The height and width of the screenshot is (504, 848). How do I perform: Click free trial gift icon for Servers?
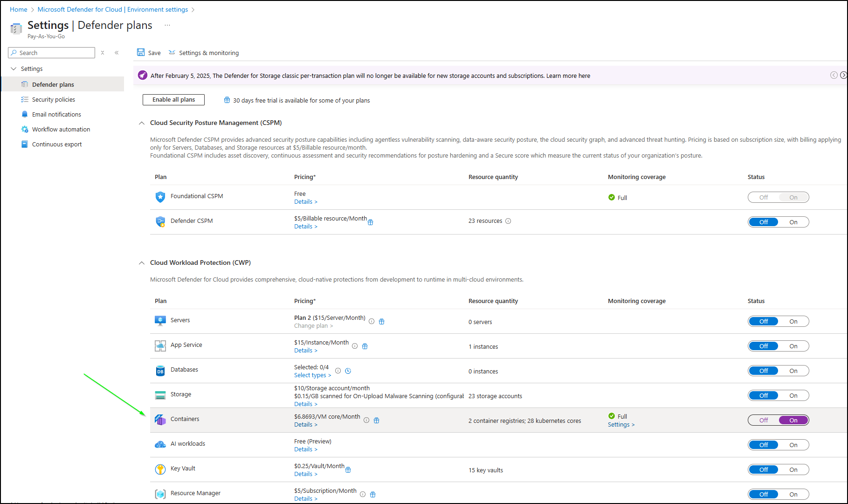click(x=381, y=322)
